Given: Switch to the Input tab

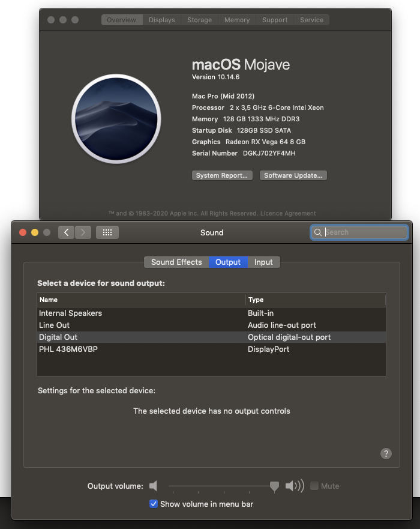Looking at the screenshot, I should [x=263, y=262].
